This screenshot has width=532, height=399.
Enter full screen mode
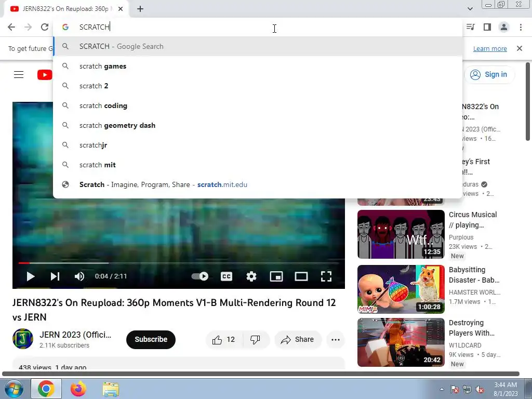(x=326, y=276)
